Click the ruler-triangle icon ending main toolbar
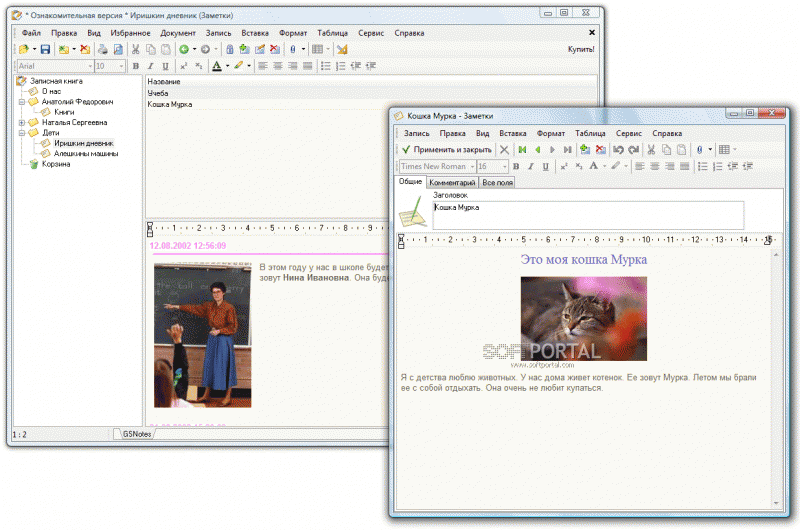Image resolution: width=800 pixels, height=530 pixels. coord(342,49)
